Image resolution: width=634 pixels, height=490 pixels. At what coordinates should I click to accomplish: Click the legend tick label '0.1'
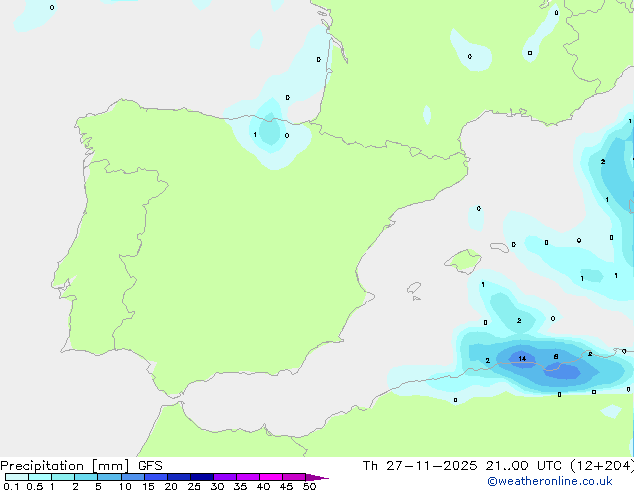[11, 486]
